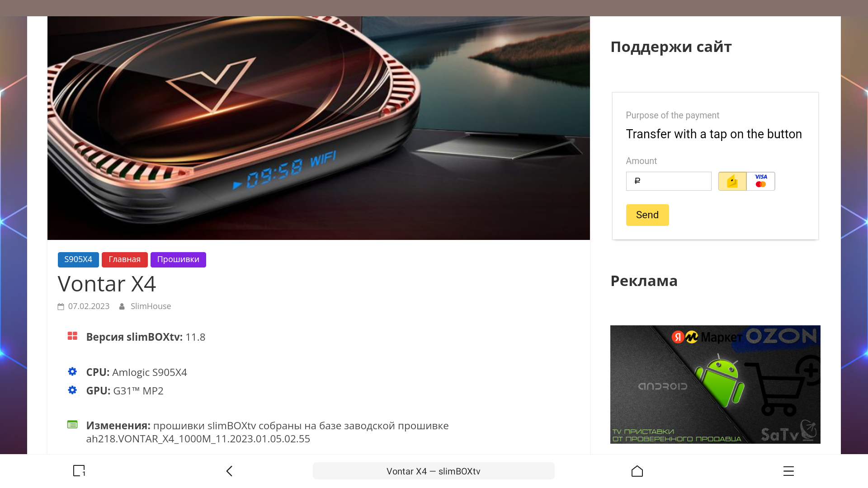Select the Visa/Mastercard payment option
The width and height of the screenshot is (868, 488).
tap(761, 181)
